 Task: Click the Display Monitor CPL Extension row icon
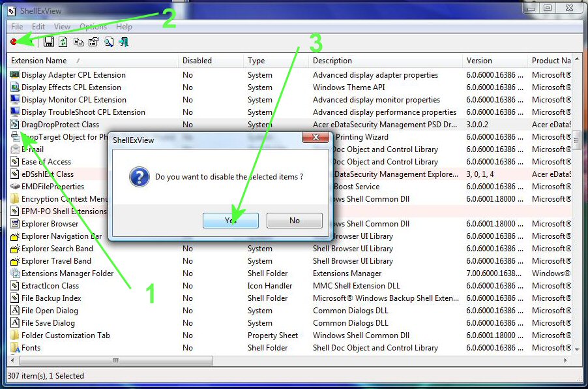pyautogui.click(x=14, y=99)
